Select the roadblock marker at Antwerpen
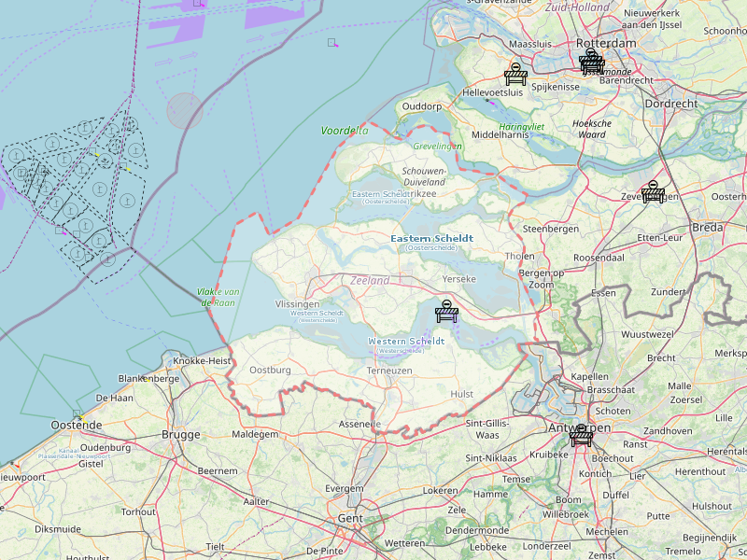Screen dimensions: 747x560 pyautogui.click(x=582, y=435)
